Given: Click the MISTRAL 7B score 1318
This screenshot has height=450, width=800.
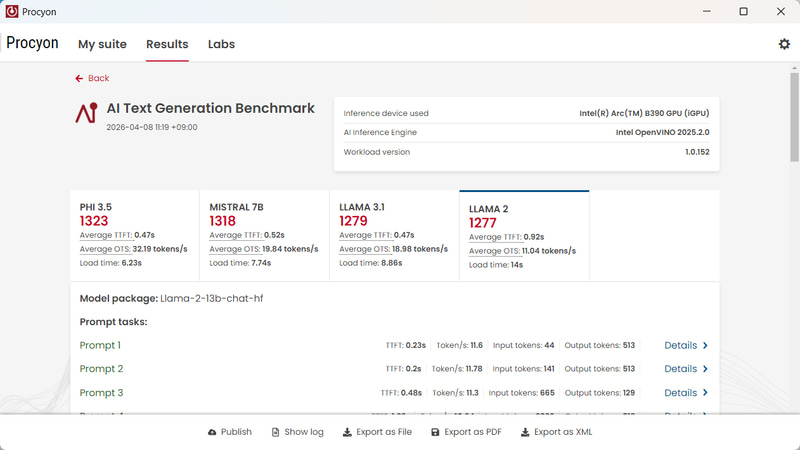Looking at the screenshot, I should pos(222,221).
